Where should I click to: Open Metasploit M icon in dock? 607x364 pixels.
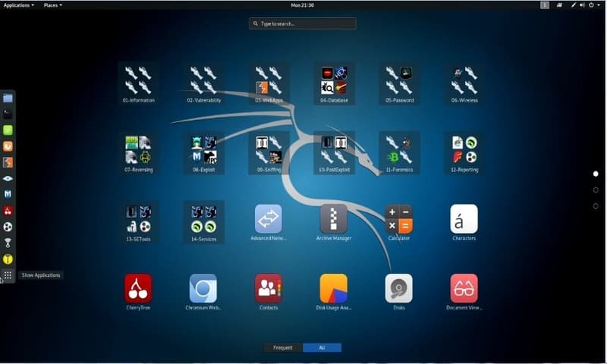(x=8, y=194)
